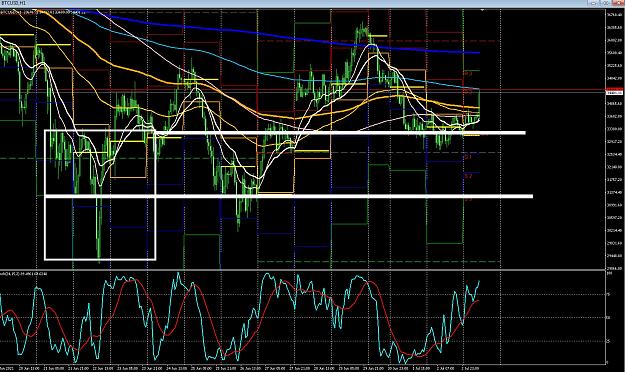The height and width of the screenshot is (372, 625).
Task: Click the red S1 pivot level label
Action: pos(468,157)
